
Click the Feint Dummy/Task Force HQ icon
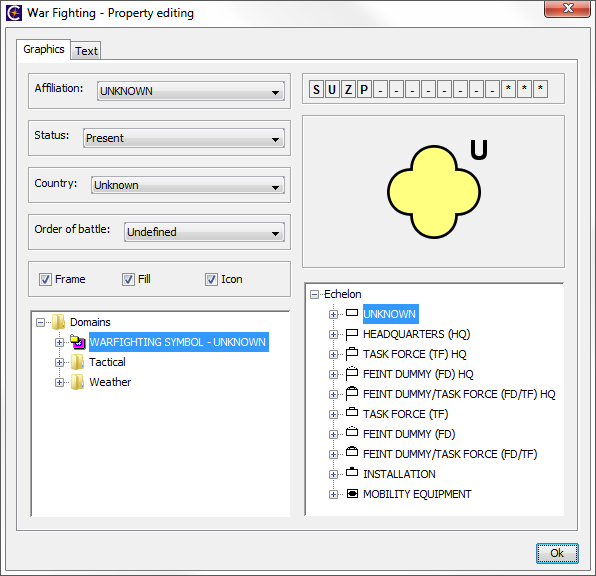[x=352, y=394]
